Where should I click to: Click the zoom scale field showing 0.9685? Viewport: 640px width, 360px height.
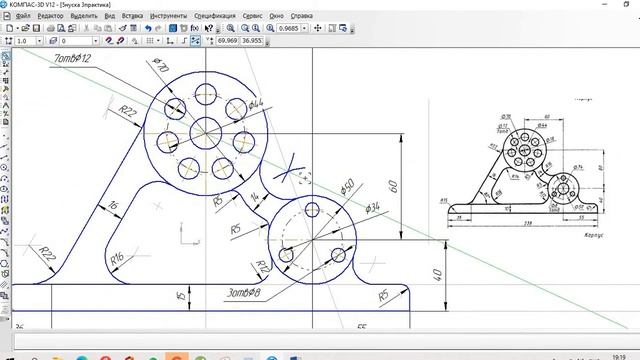(289, 28)
